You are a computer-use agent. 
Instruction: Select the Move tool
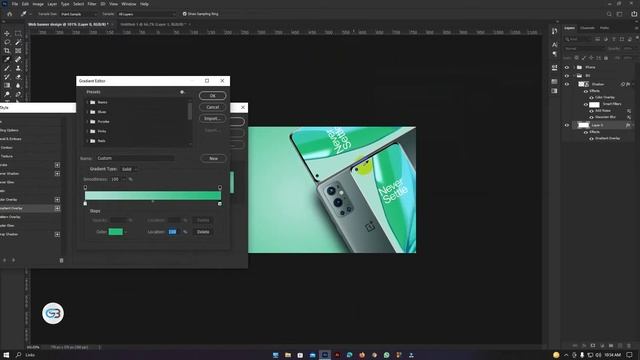point(7,33)
